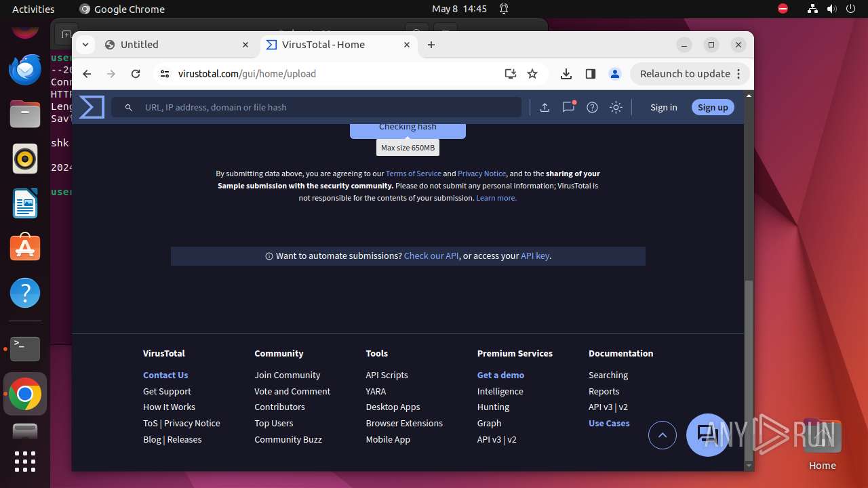868x488 pixels.
Task: Open How It Works link
Action: tap(169, 407)
